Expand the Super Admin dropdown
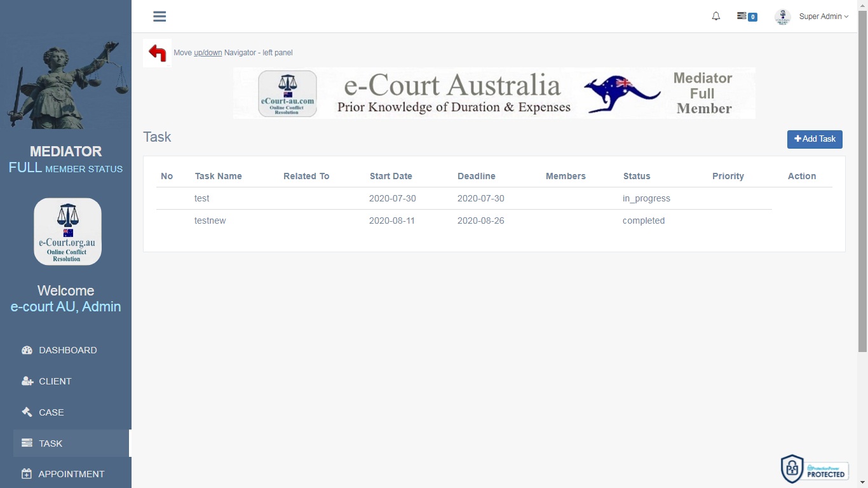The image size is (868, 488). pyautogui.click(x=824, y=17)
